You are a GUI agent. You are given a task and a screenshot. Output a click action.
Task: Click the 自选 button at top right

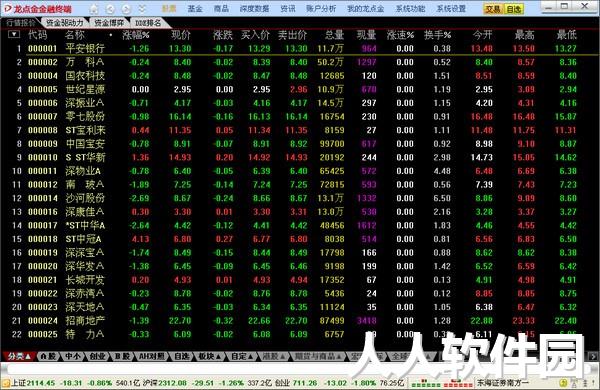pos(514,9)
